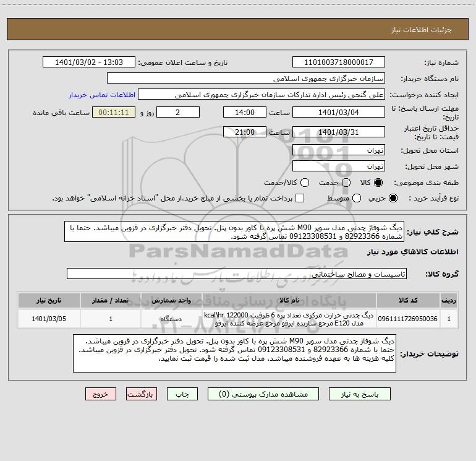Screen dimensions: 476x461
Task: Open the اطلاعات تماس خریدار link
Action: 102,95
